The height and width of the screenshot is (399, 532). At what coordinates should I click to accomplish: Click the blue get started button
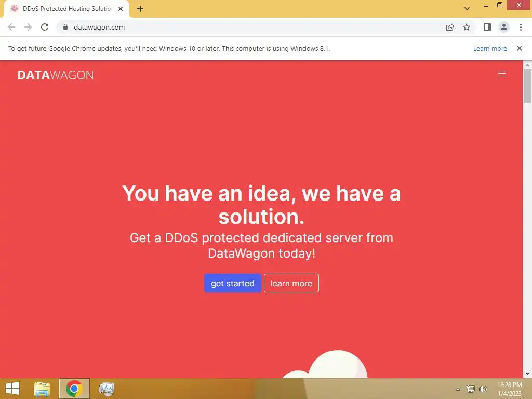point(232,283)
